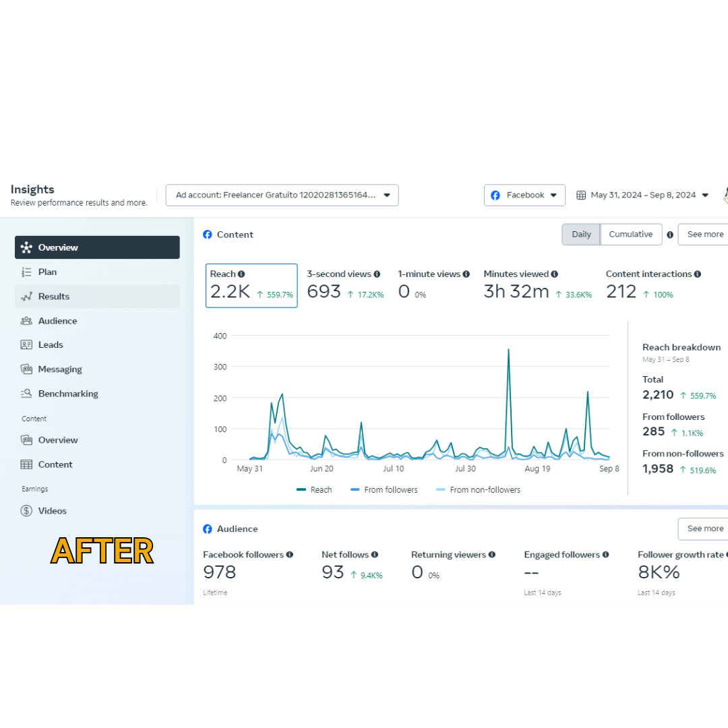Select the Content interactions metric
This screenshot has height=728, width=728.
653,286
